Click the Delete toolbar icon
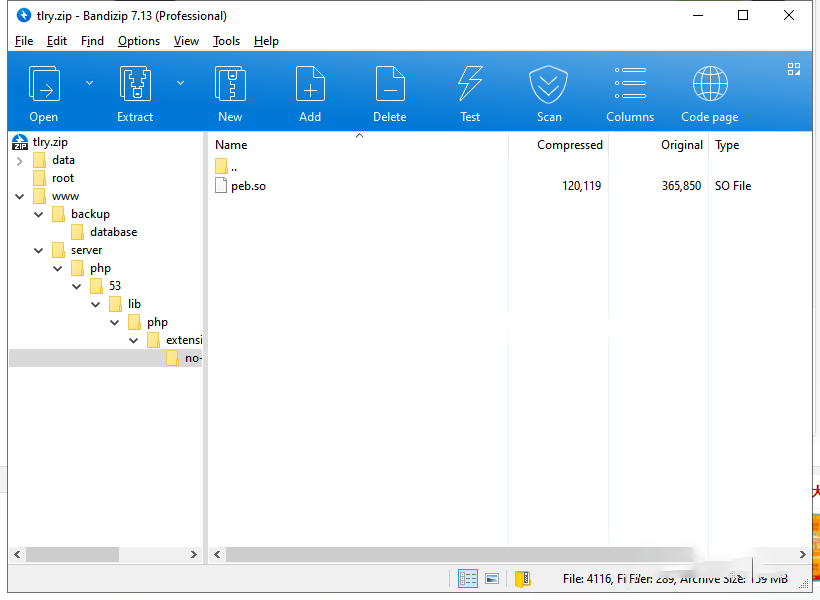 coord(390,84)
